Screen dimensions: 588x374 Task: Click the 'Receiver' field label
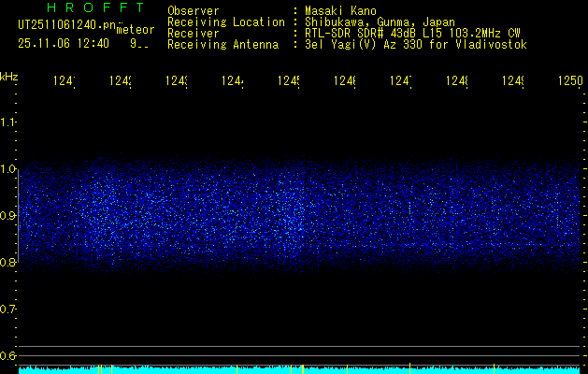pyautogui.click(x=194, y=34)
